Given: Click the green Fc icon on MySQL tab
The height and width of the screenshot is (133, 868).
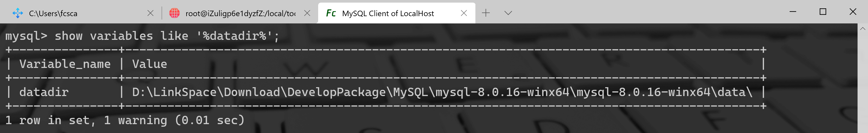Looking at the screenshot, I should point(331,14).
